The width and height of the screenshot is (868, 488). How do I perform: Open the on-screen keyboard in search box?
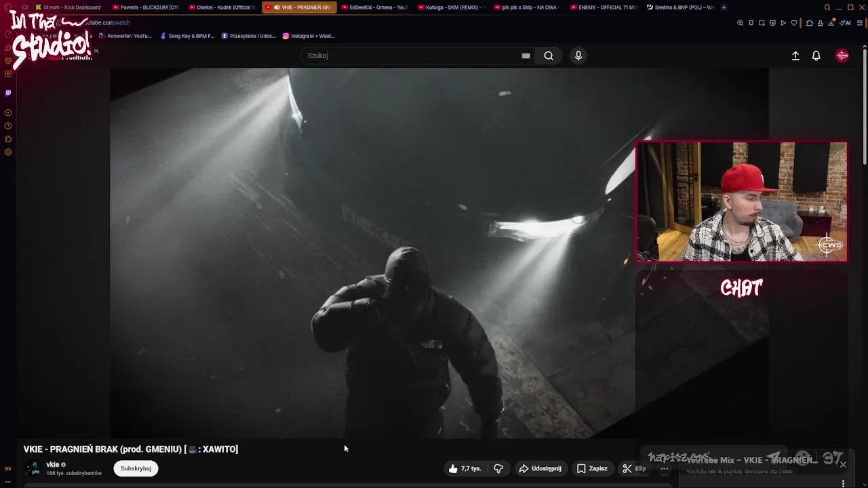[526, 56]
